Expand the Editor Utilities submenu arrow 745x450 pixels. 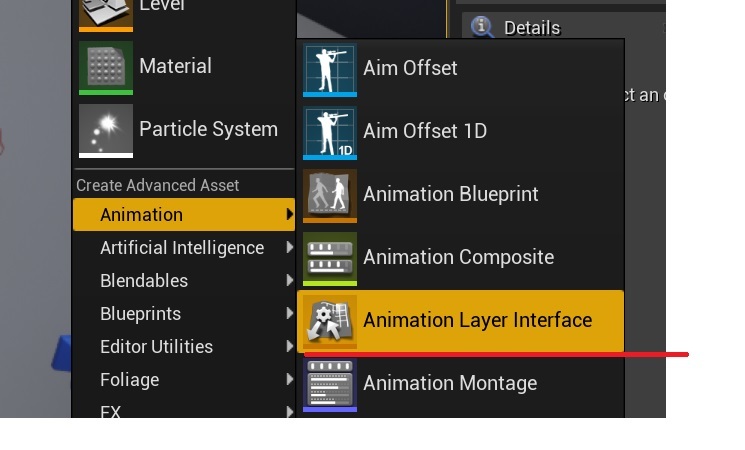pyautogui.click(x=289, y=346)
